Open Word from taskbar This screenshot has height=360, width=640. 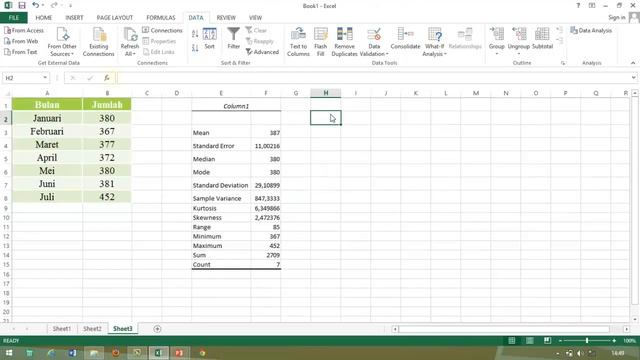click(73, 353)
